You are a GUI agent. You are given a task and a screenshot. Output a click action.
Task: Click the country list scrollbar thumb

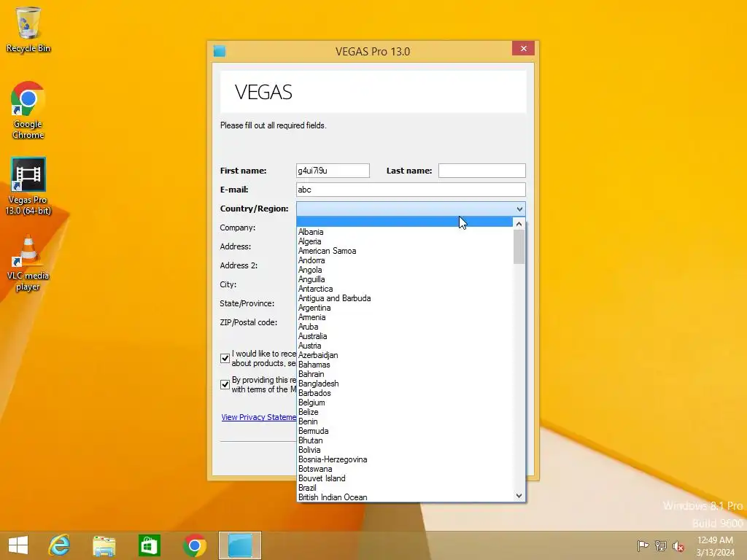click(x=519, y=246)
